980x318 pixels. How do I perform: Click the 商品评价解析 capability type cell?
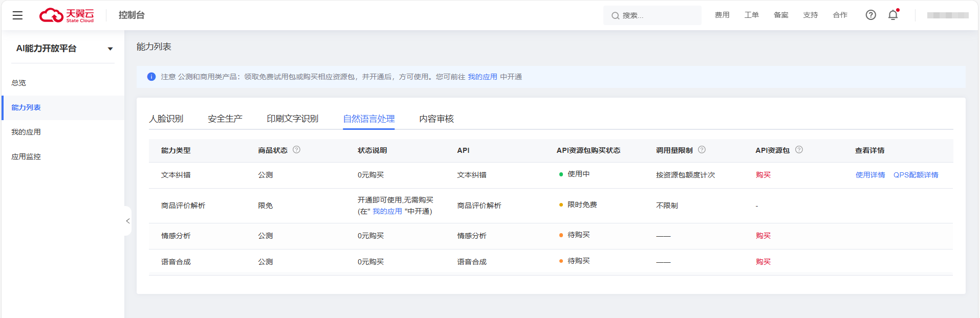(183, 206)
